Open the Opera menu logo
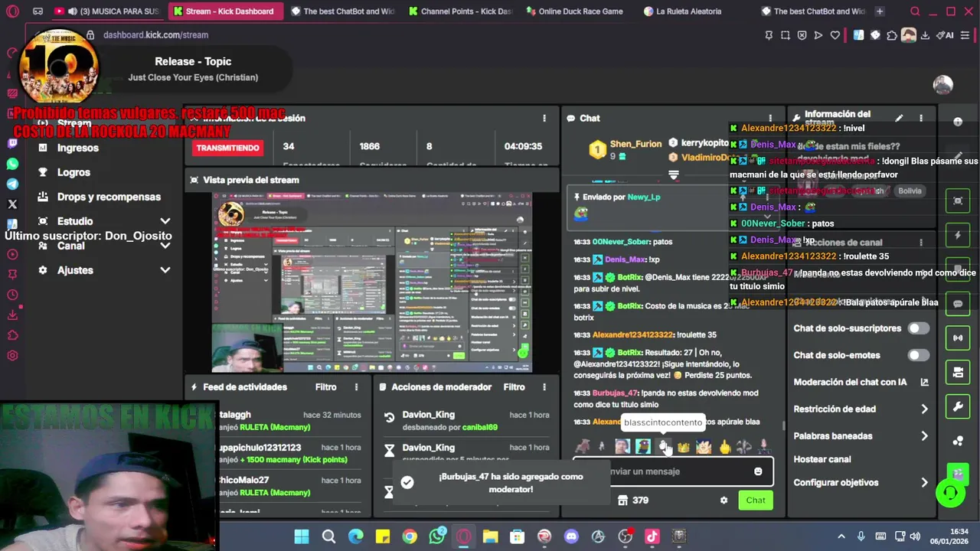 (x=12, y=11)
